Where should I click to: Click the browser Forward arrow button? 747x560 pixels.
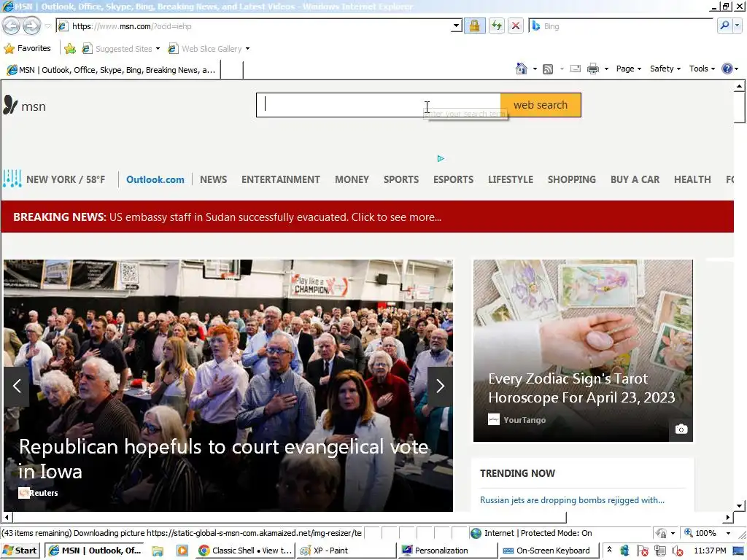click(31, 26)
